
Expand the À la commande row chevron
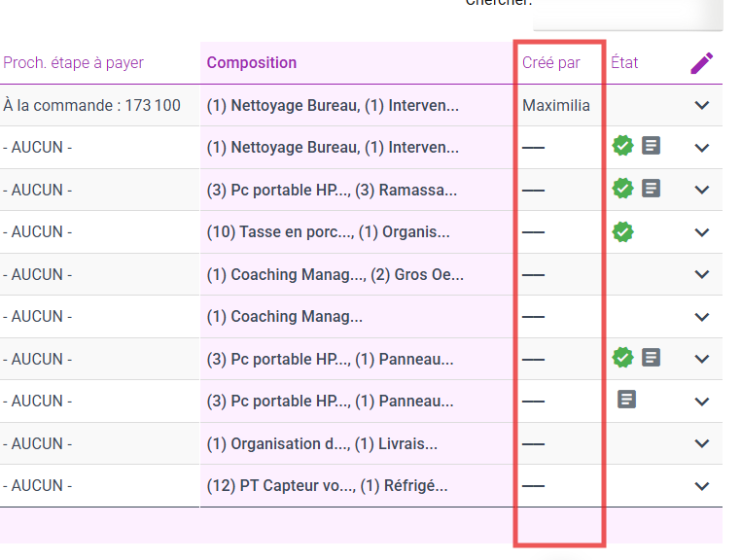click(x=702, y=105)
